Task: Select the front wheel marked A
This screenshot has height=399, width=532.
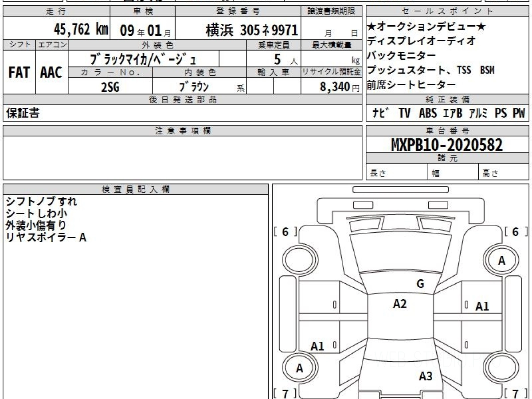Action: (x=501, y=261)
